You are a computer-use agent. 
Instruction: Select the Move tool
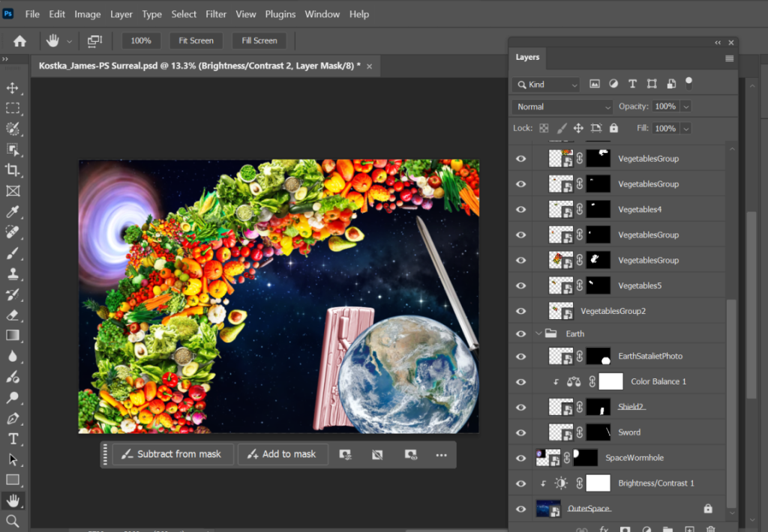point(13,88)
